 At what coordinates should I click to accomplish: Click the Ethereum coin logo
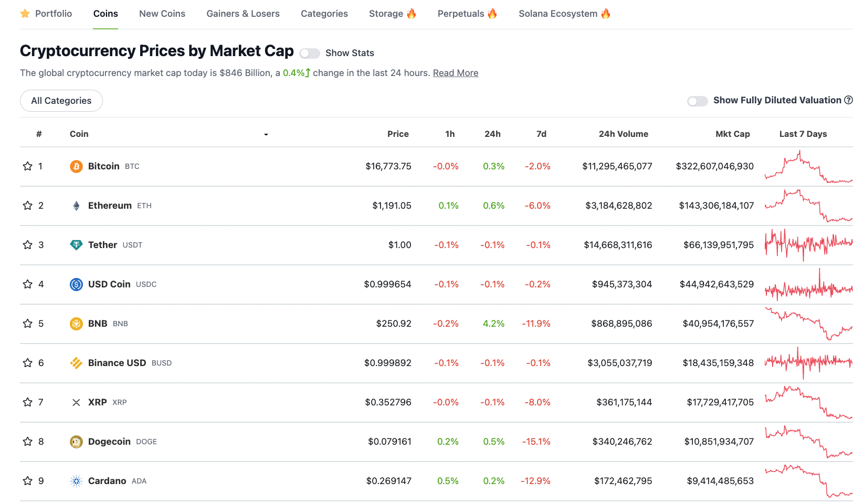[76, 205]
